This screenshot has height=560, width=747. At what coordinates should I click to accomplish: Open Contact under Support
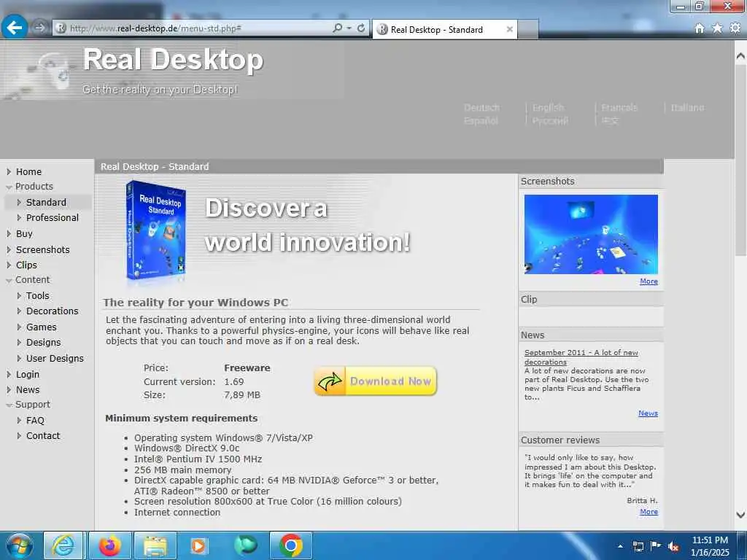(43, 436)
